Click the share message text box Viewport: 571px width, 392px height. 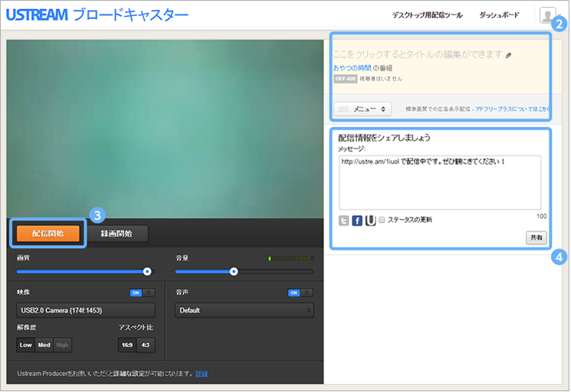[440, 182]
